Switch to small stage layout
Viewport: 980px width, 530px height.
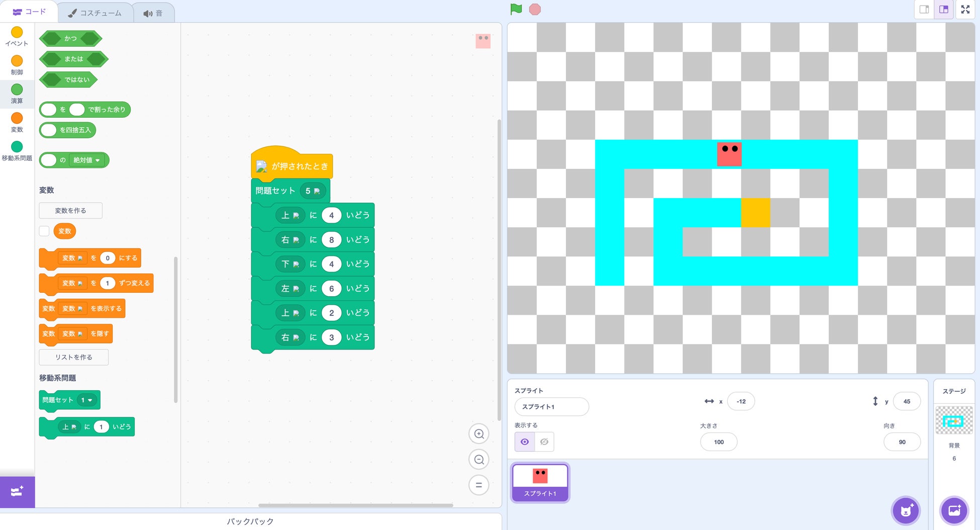(x=924, y=10)
